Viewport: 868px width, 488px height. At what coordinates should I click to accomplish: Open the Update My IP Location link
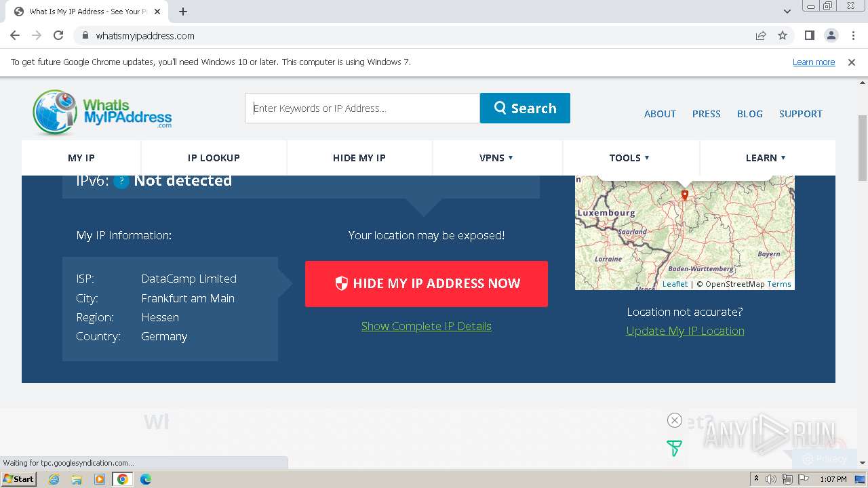click(685, 331)
